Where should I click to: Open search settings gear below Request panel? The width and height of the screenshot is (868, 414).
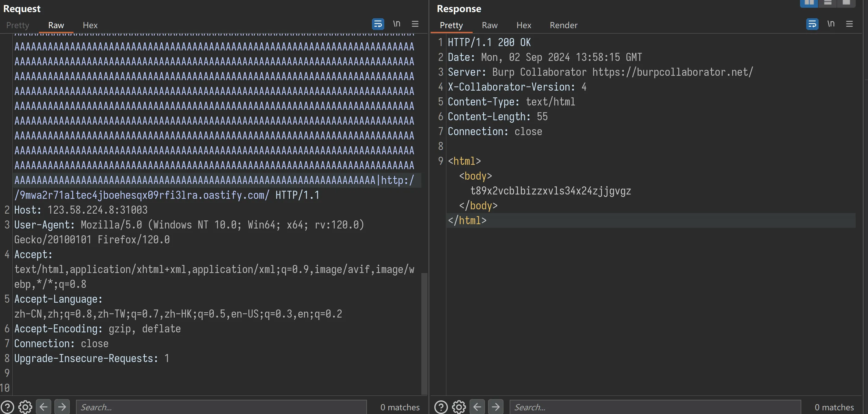click(25, 407)
